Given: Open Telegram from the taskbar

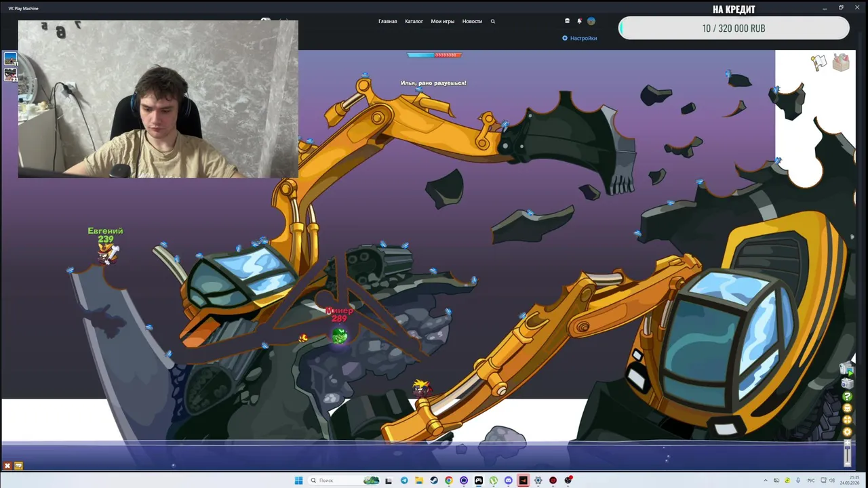Looking at the screenshot, I should click(x=404, y=481).
